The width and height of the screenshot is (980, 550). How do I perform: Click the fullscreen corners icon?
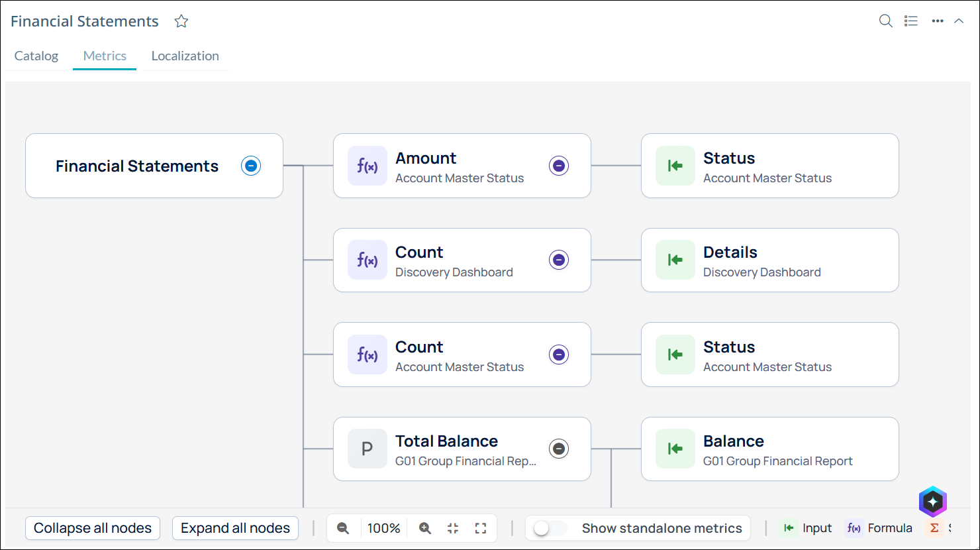481,528
